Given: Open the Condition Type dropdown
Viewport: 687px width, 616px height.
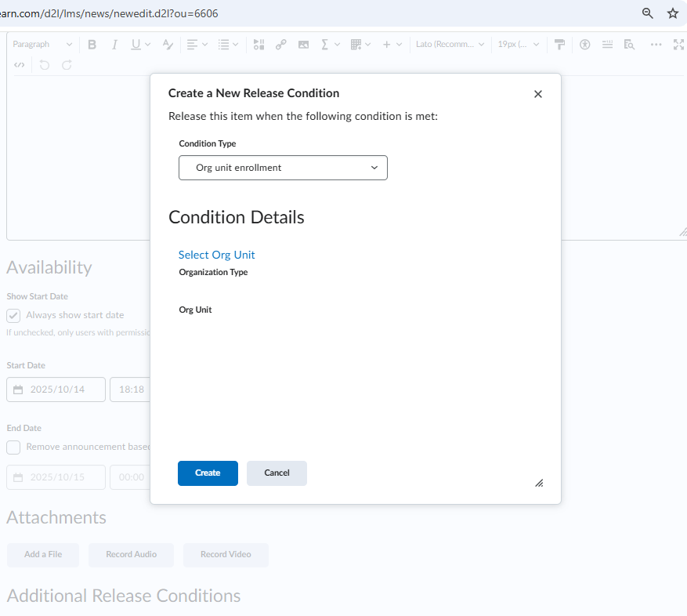Looking at the screenshot, I should pos(283,168).
